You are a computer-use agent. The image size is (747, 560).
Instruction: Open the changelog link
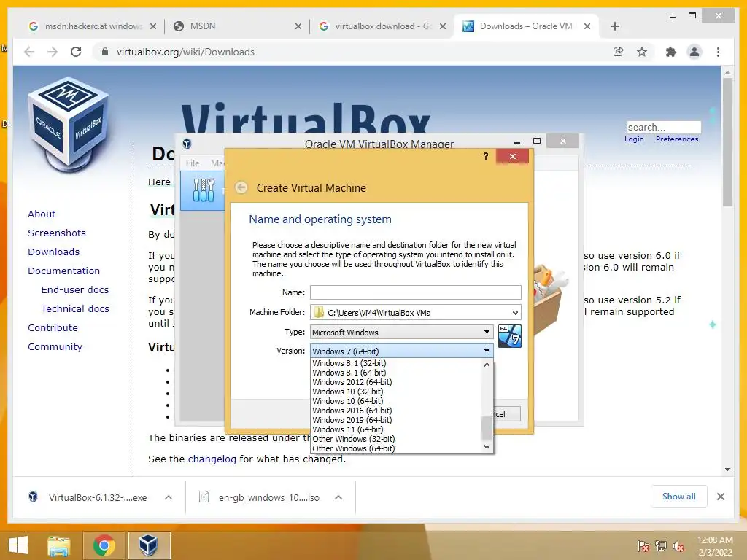coord(212,459)
